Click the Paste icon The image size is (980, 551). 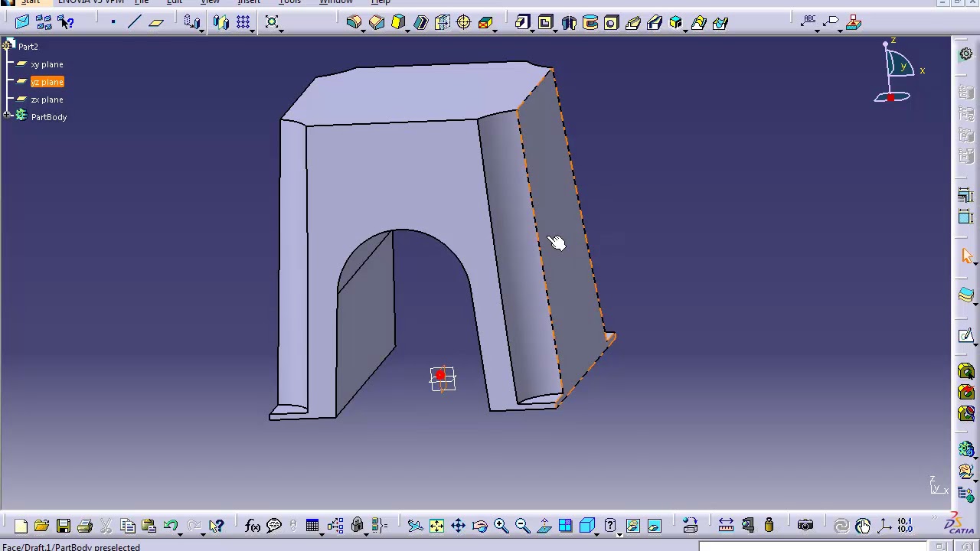(149, 526)
